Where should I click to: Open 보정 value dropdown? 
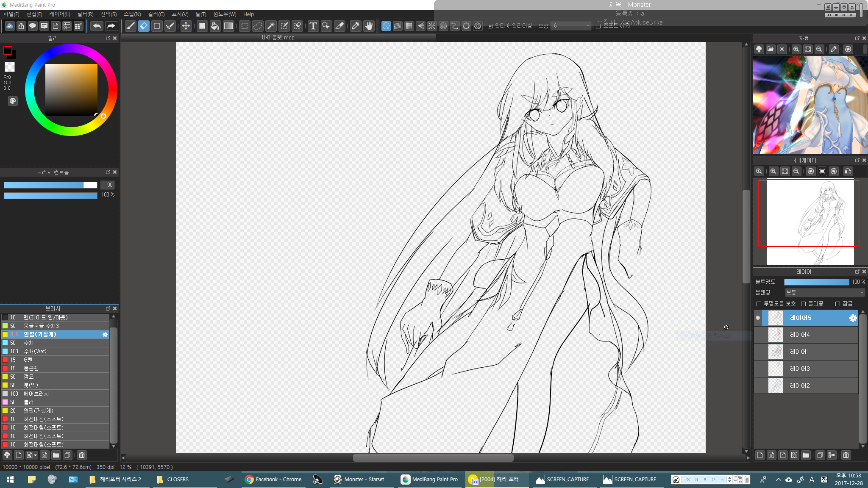click(x=570, y=26)
